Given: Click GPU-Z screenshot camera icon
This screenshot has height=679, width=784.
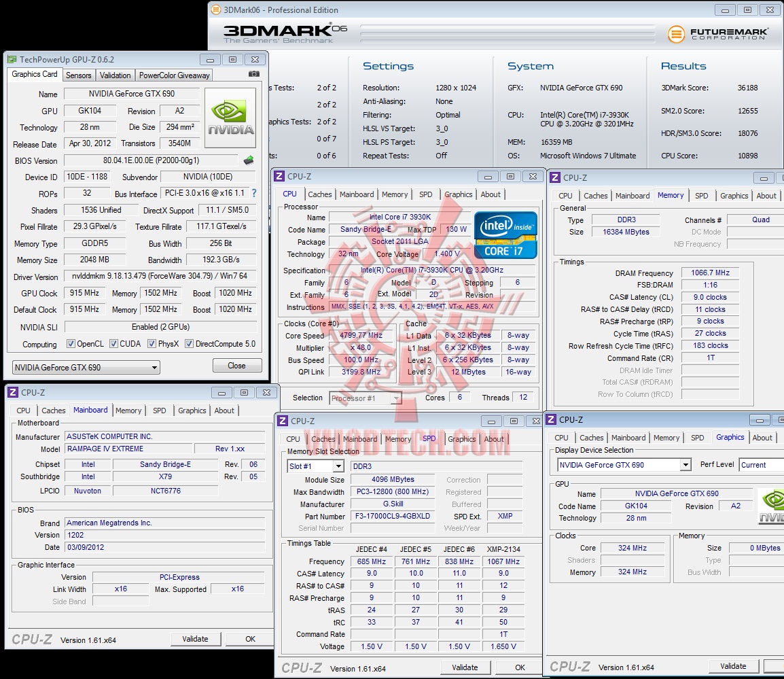Looking at the screenshot, I should [254, 74].
